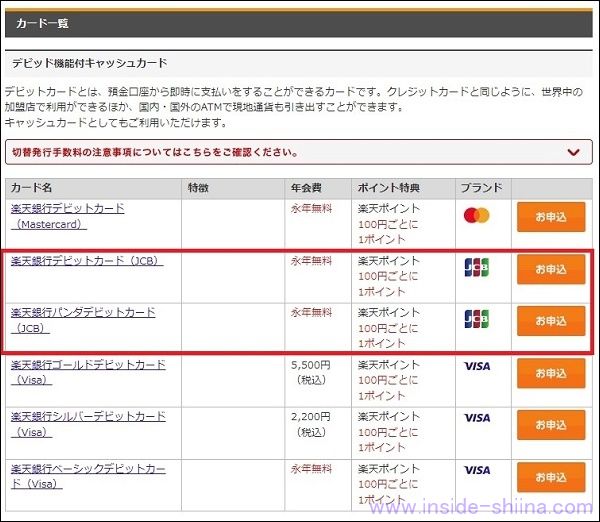Click JCB logo in 楽天銀行デビットカード(JCB) row
This screenshot has width=600, height=522.
(x=477, y=268)
